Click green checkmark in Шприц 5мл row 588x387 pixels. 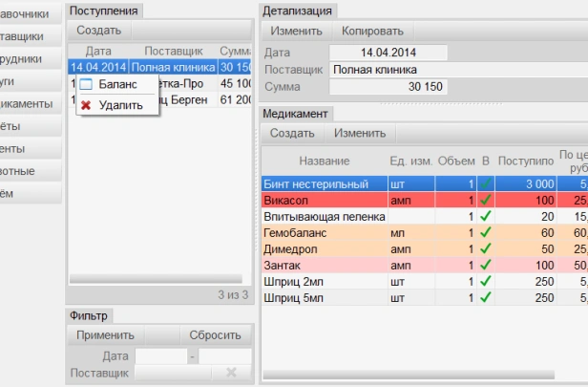pos(486,299)
